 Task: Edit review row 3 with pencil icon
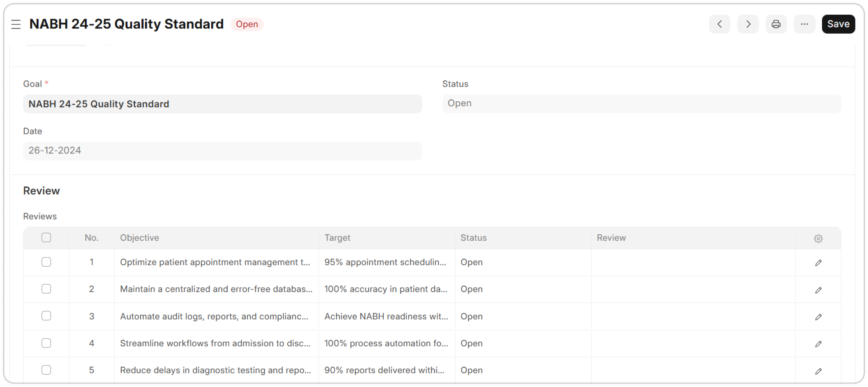coord(818,317)
